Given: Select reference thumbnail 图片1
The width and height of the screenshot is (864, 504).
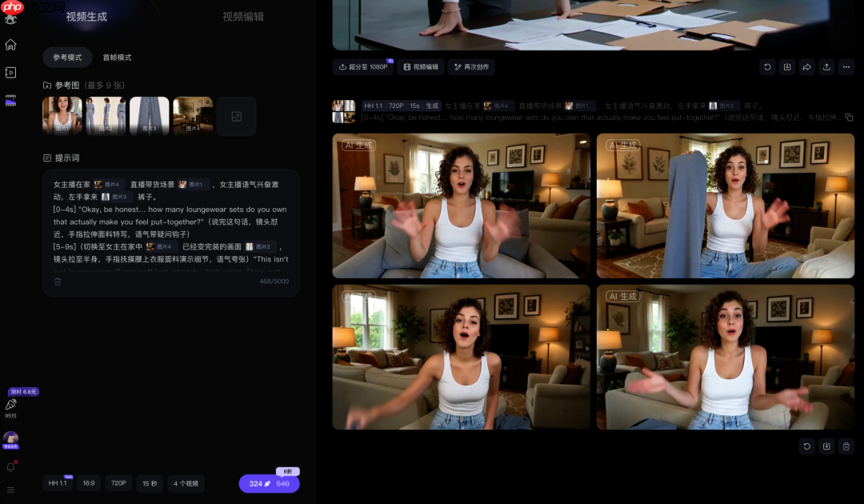Looking at the screenshot, I should [62, 116].
